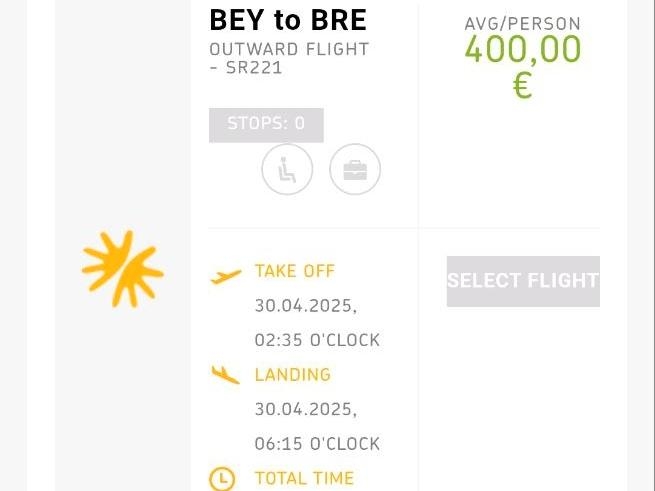The width and height of the screenshot is (655, 491).
Task: Click the 400,00 price amount
Action: pyautogui.click(x=523, y=49)
